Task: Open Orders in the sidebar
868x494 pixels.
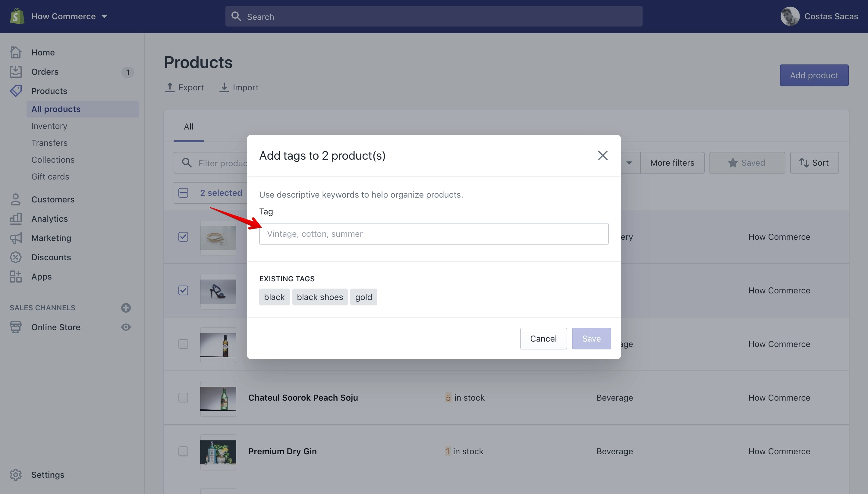Action: coord(45,72)
